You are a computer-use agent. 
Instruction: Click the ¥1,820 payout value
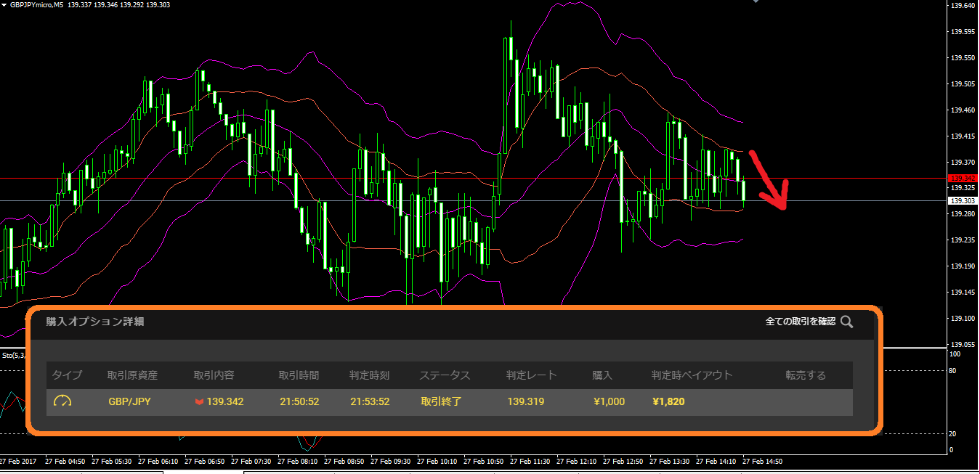[668, 401]
